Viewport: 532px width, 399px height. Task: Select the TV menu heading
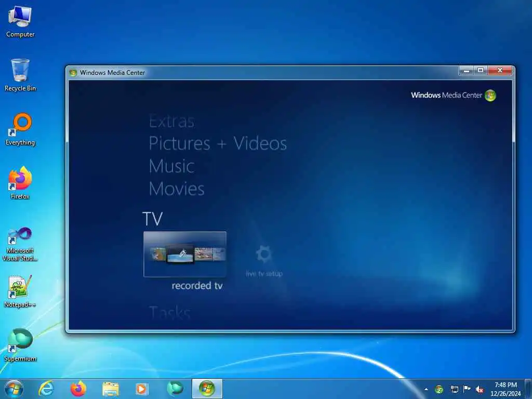153,219
